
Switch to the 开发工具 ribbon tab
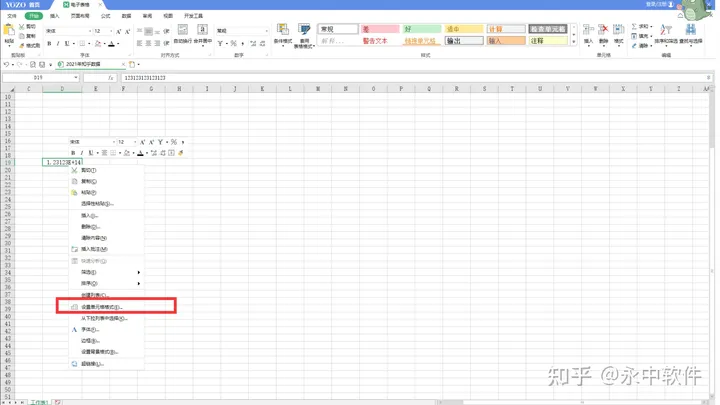[x=193, y=16]
